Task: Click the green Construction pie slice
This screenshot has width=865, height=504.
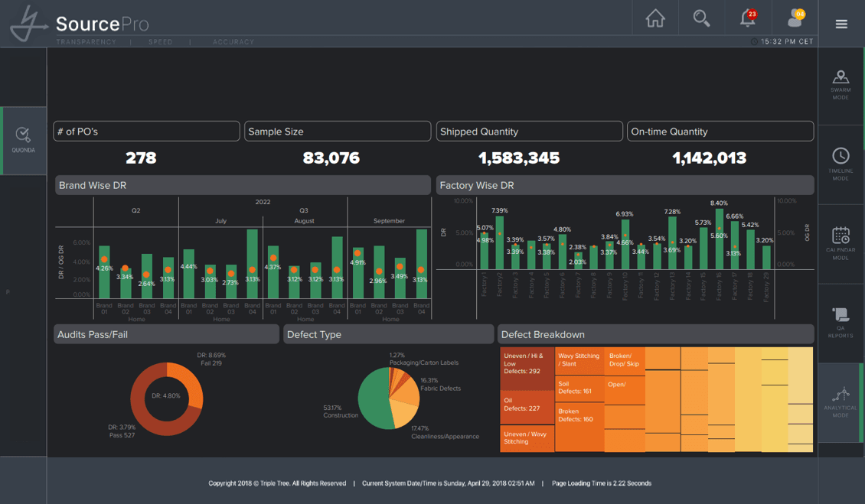Action: pos(372,398)
